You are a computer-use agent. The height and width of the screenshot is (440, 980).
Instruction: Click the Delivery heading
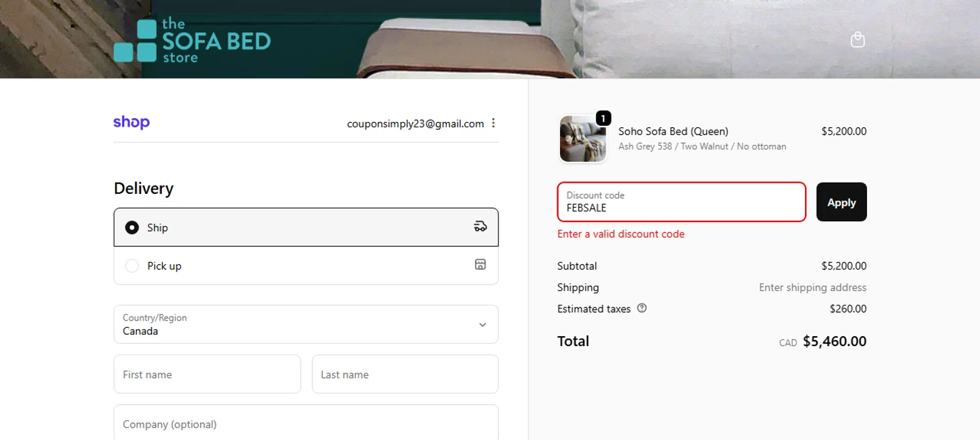144,188
